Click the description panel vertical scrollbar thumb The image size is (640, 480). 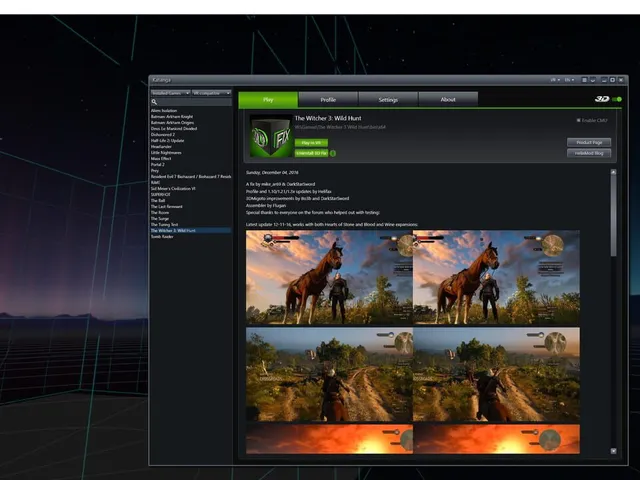click(613, 216)
